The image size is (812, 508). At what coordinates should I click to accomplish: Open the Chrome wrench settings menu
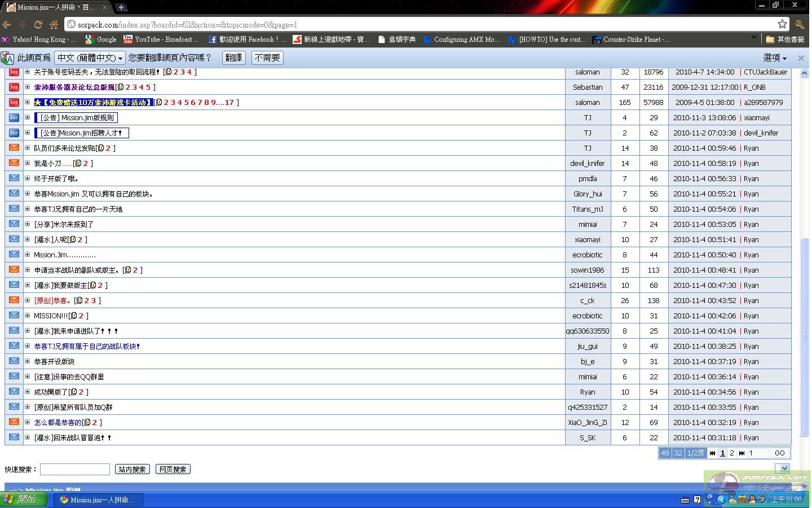[800, 24]
